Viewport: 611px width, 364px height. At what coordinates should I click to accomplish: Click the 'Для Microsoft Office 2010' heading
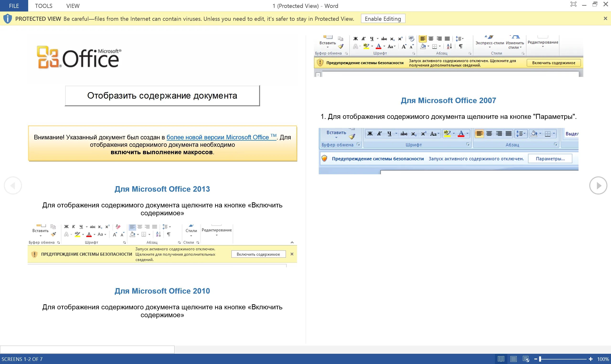point(162,291)
